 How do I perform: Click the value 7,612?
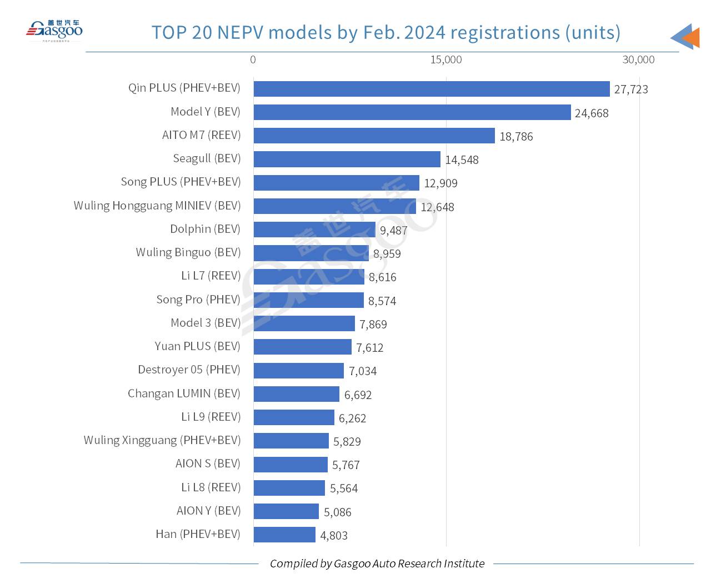(369, 348)
